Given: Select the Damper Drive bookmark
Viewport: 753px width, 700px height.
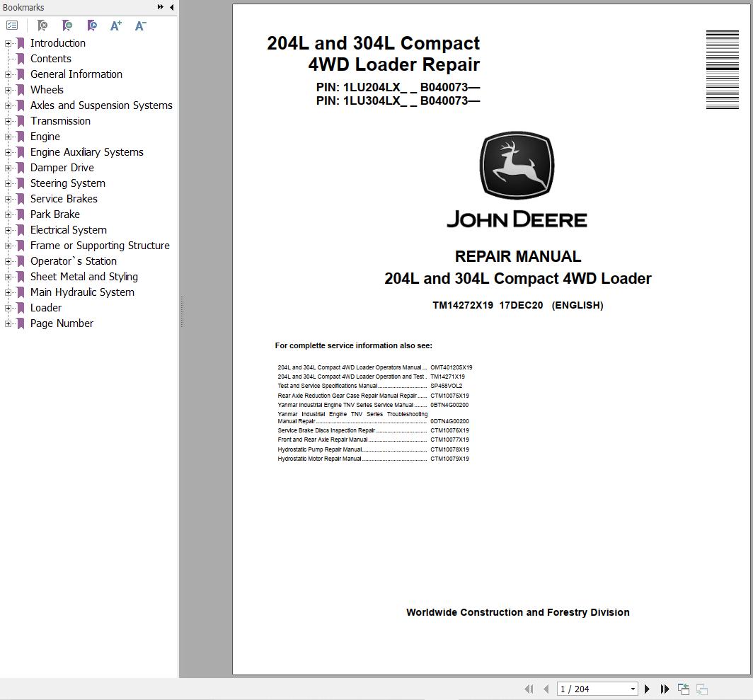Looking at the screenshot, I should pyautogui.click(x=62, y=168).
